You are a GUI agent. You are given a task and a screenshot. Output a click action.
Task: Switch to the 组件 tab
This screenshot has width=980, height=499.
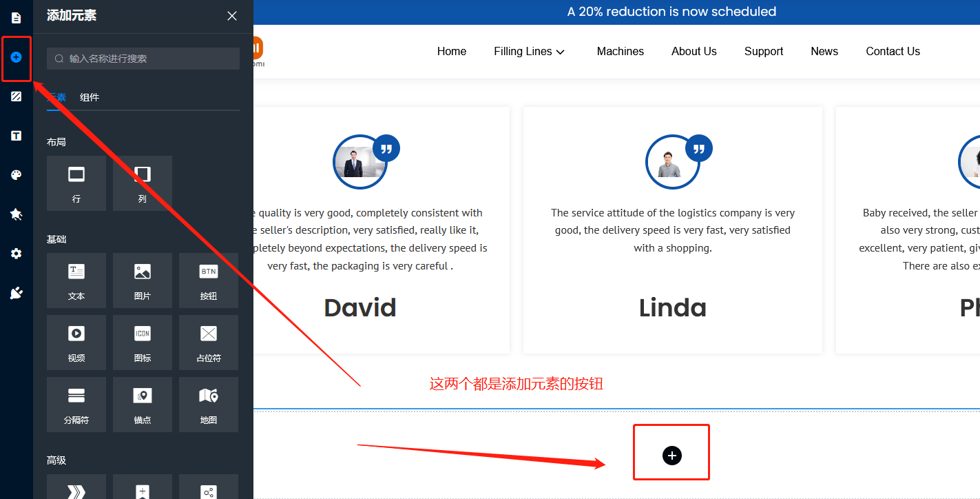point(90,97)
